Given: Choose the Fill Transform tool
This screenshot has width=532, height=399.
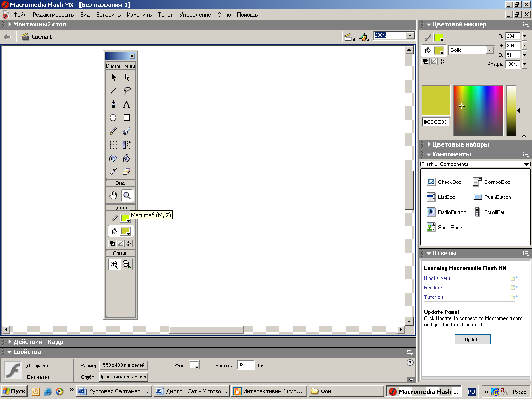Looking at the screenshot, I should (127, 145).
